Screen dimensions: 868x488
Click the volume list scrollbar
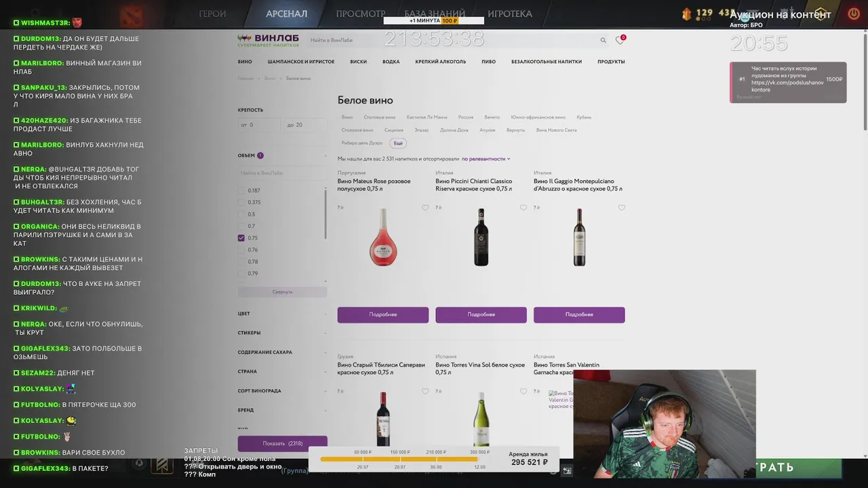325,213
